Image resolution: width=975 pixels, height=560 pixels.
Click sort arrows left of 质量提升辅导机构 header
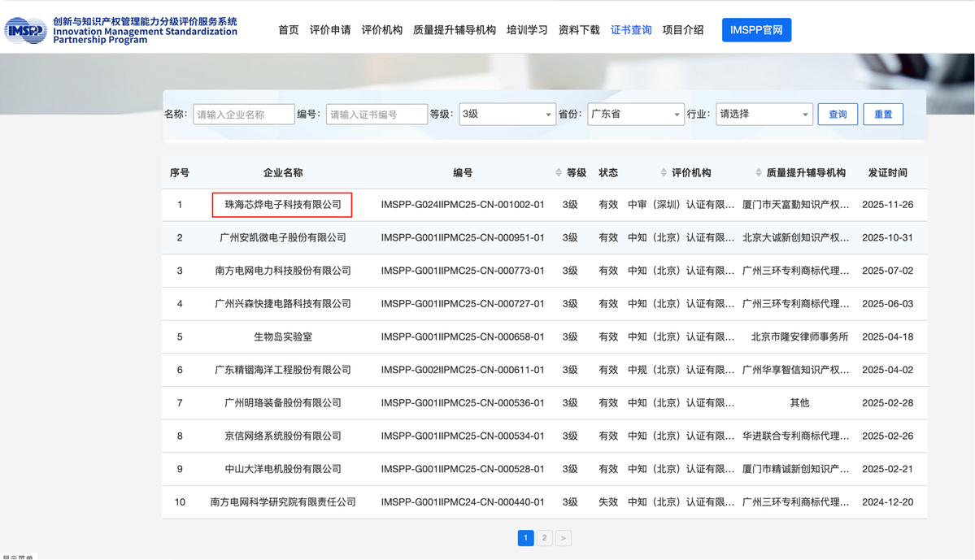[x=760, y=172]
